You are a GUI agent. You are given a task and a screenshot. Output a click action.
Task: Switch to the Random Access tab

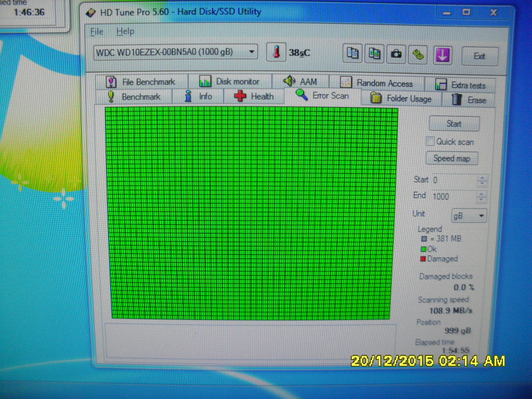coord(377,83)
